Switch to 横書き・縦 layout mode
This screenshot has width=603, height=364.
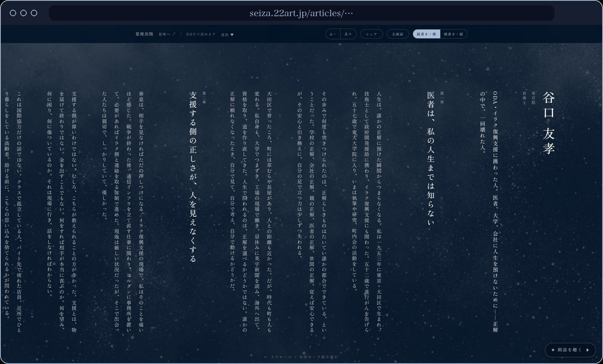454,34
